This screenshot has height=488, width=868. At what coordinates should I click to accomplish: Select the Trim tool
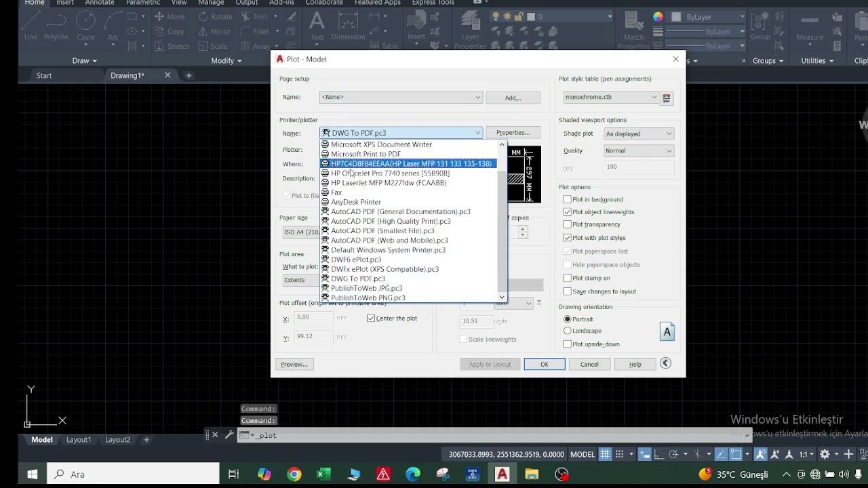pyautogui.click(x=254, y=16)
